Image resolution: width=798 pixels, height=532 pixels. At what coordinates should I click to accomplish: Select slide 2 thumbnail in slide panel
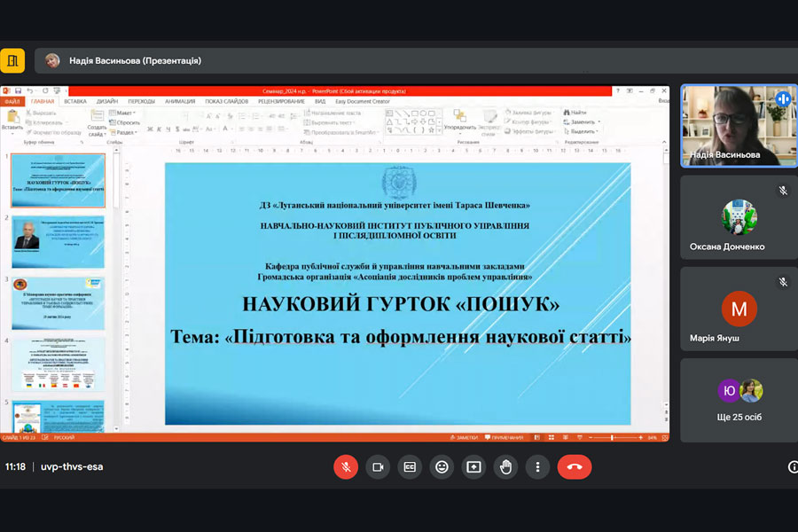coord(59,241)
